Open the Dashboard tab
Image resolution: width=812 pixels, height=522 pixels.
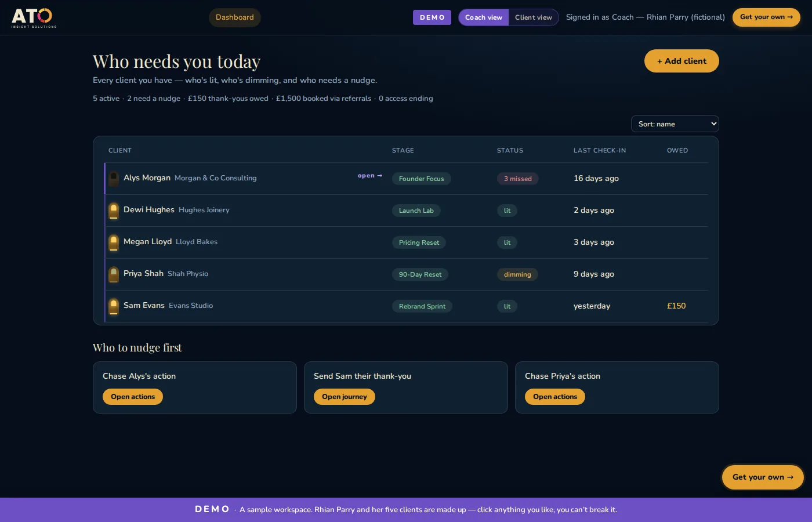coord(235,17)
